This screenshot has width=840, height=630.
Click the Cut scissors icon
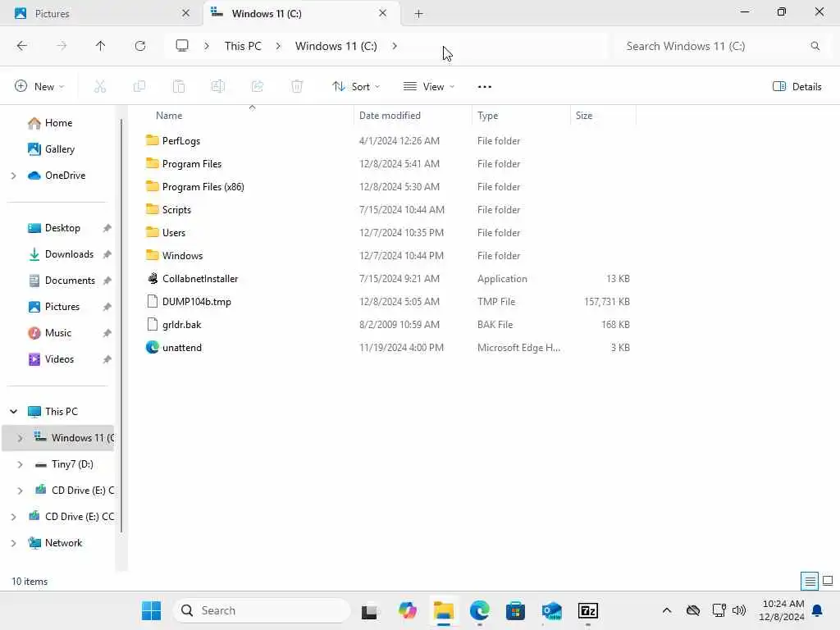pos(100,86)
